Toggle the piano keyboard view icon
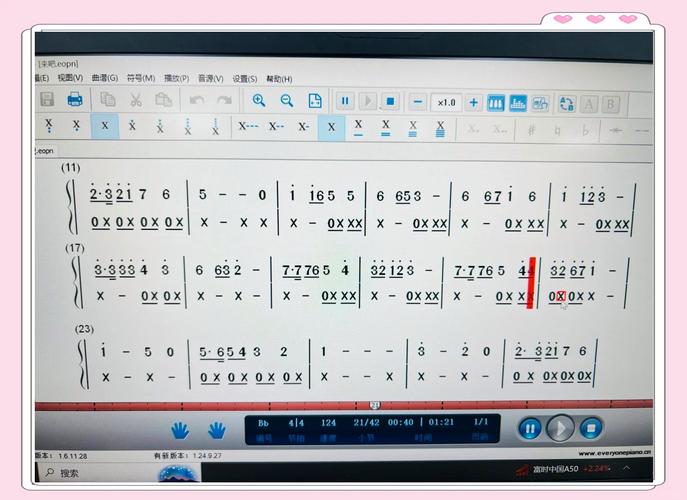 tap(496, 103)
